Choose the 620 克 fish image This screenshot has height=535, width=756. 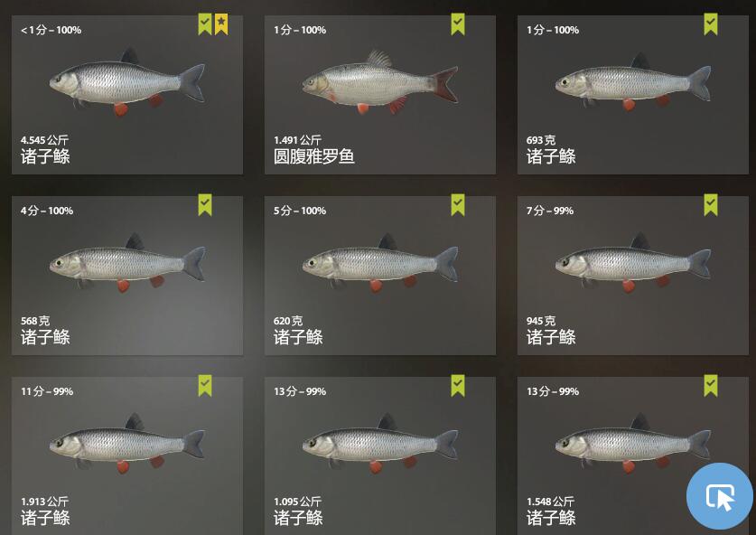pos(380,263)
